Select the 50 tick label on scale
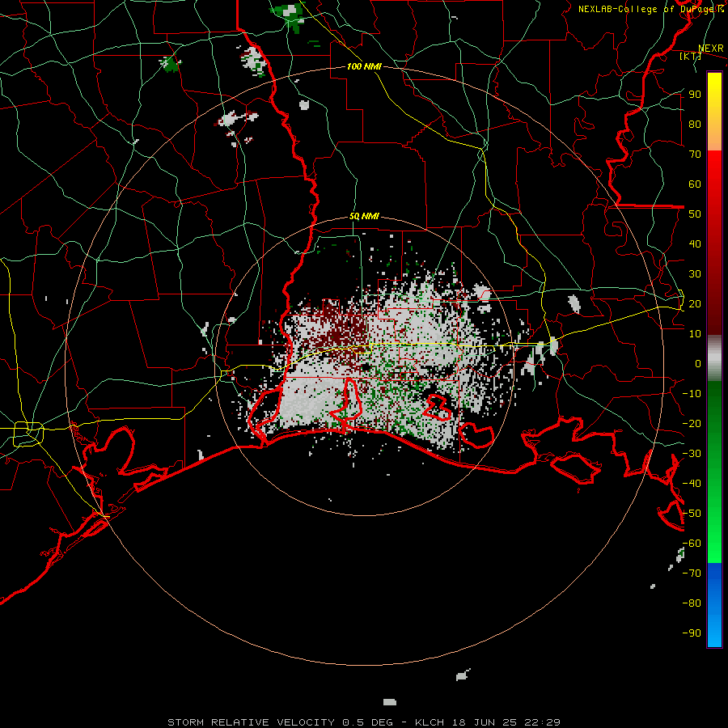The width and height of the screenshot is (728, 728). click(x=695, y=214)
